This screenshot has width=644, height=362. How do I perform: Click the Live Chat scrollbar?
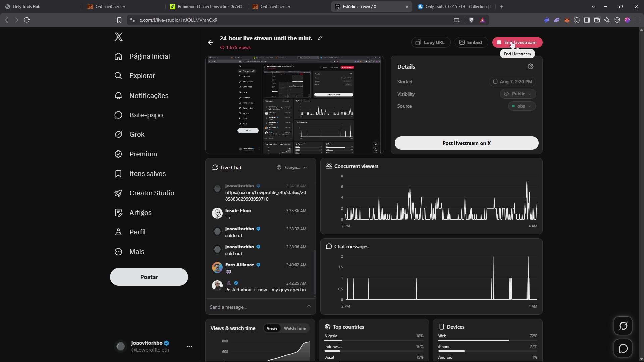click(x=314, y=272)
